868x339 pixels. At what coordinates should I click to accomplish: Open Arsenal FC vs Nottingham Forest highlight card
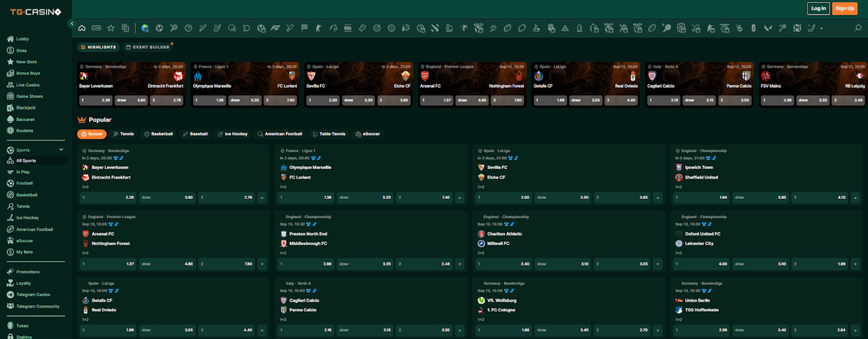click(x=473, y=85)
